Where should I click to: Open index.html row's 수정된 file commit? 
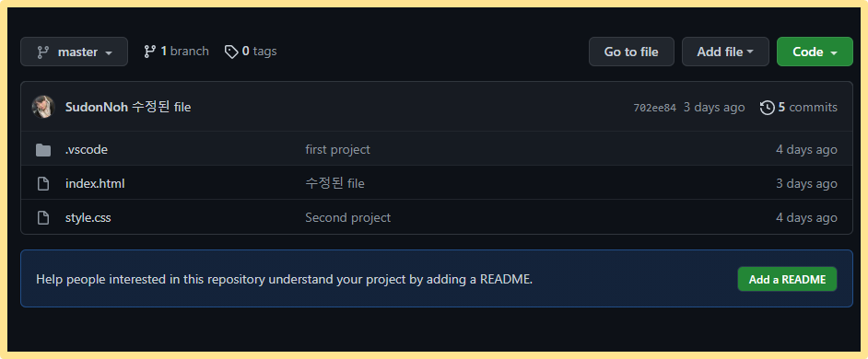point(334,183)
